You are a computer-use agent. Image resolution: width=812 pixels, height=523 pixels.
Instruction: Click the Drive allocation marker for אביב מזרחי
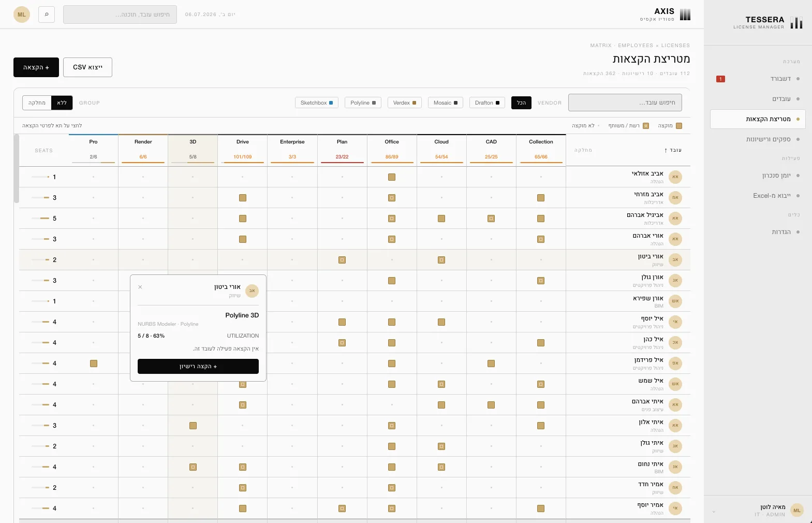click(243, 198)
